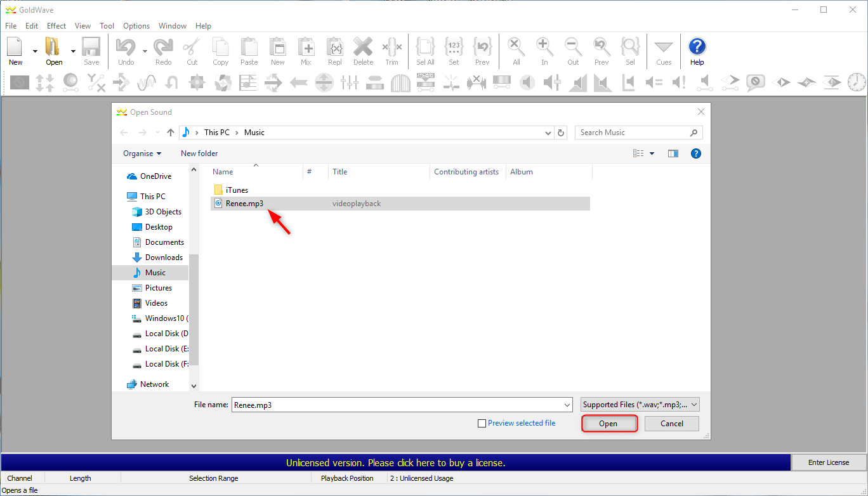Open the Open button dropdown arrow
The width and height of the screenshot is (868, 496).
point(73,51)
